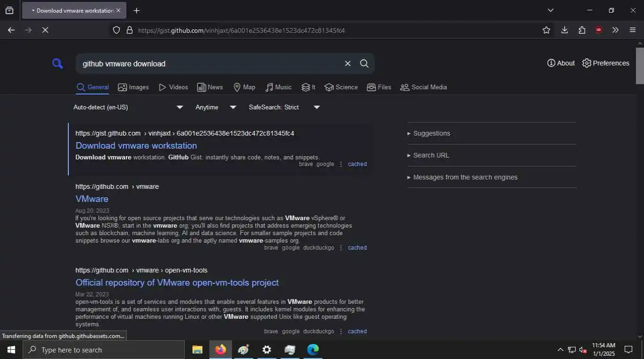Switch to the Images category tab

tap(133, 87)
